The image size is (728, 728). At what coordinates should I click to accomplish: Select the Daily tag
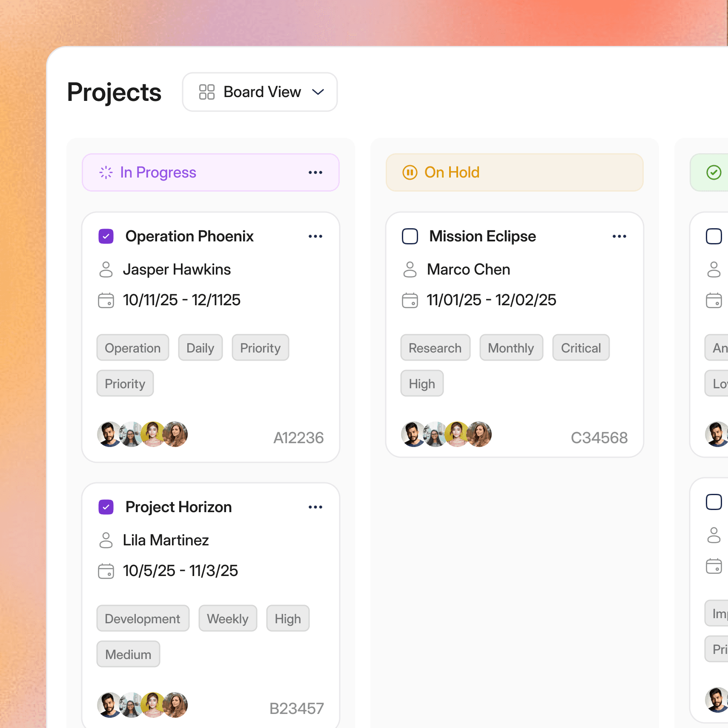(x=201, y=348)
